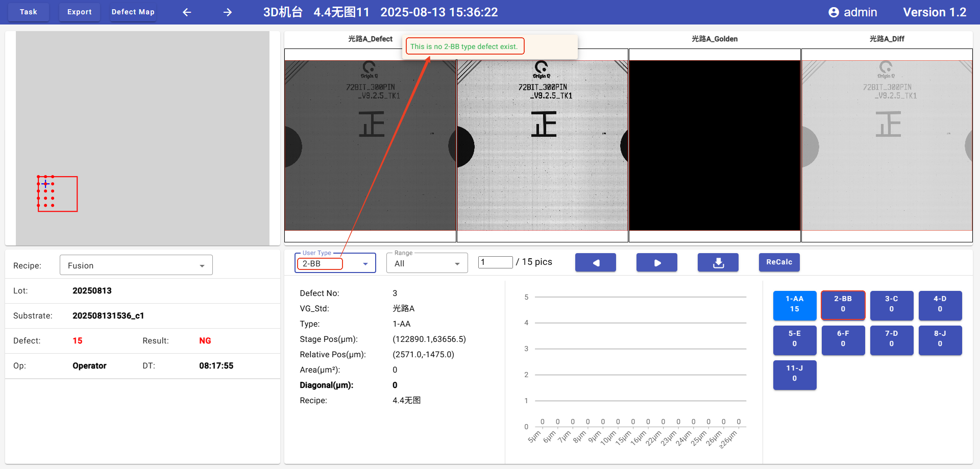Select the 1-AA defect type tile
Viewport: 980px width, 469px height.
pos(794,305)
